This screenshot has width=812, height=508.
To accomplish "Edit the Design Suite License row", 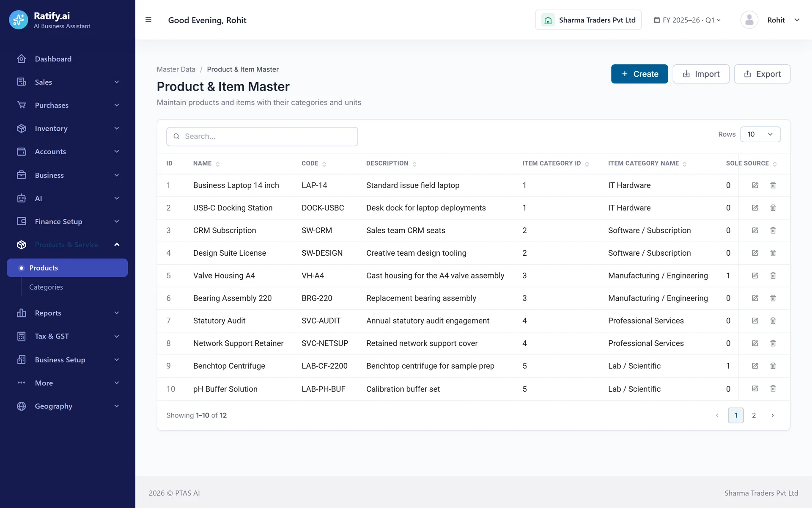I will tap(755, 253).
